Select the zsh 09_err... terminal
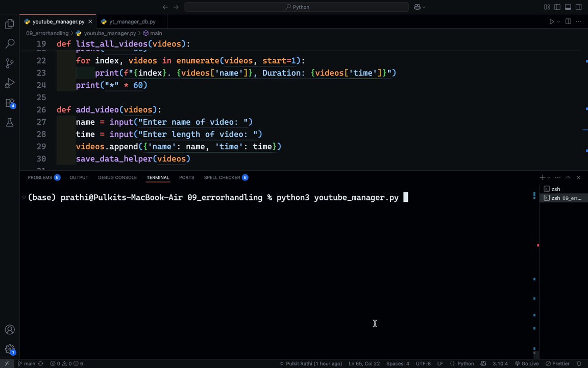The image size is (588, 368). click(563, 198)
